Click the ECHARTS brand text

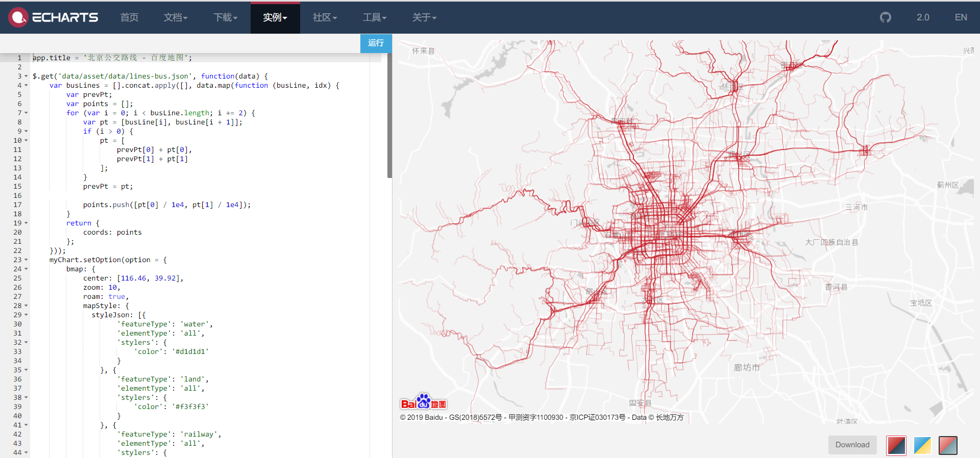click(65, 17)
